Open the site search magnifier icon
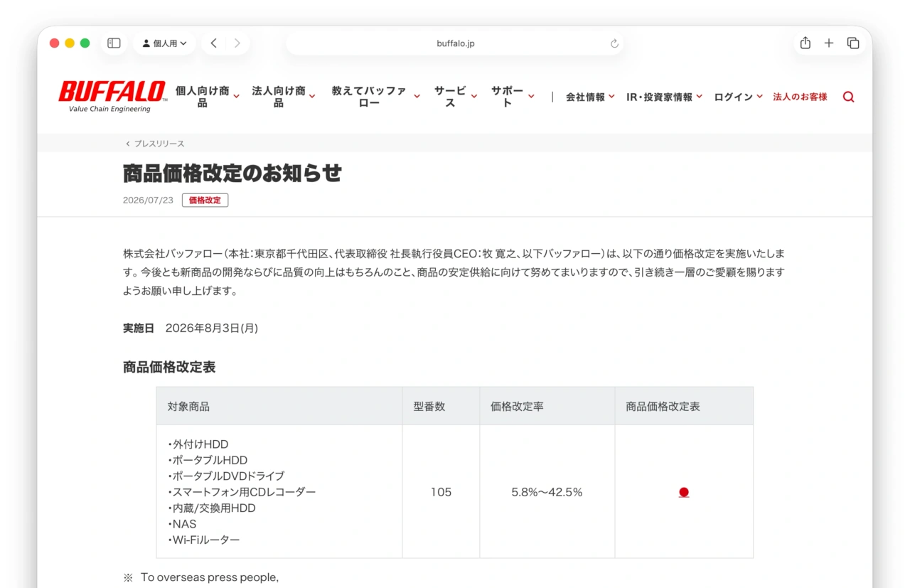 [848, 97]
